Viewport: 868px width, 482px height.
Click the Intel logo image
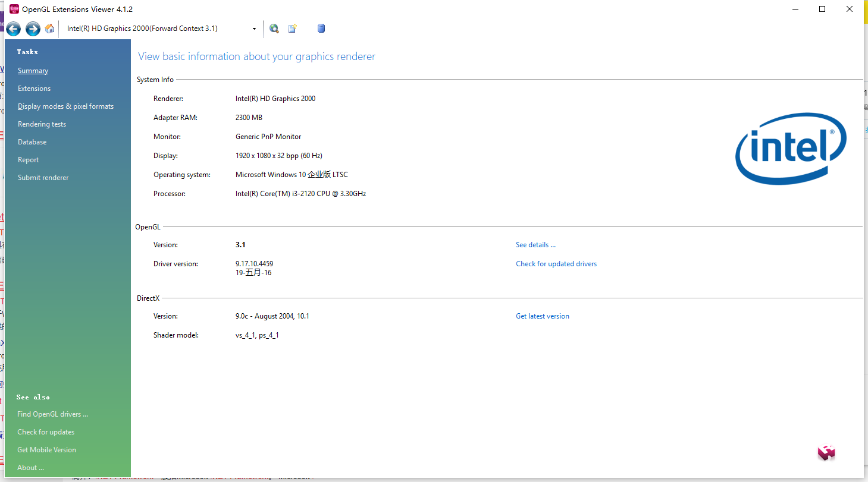tap(791, 149)
